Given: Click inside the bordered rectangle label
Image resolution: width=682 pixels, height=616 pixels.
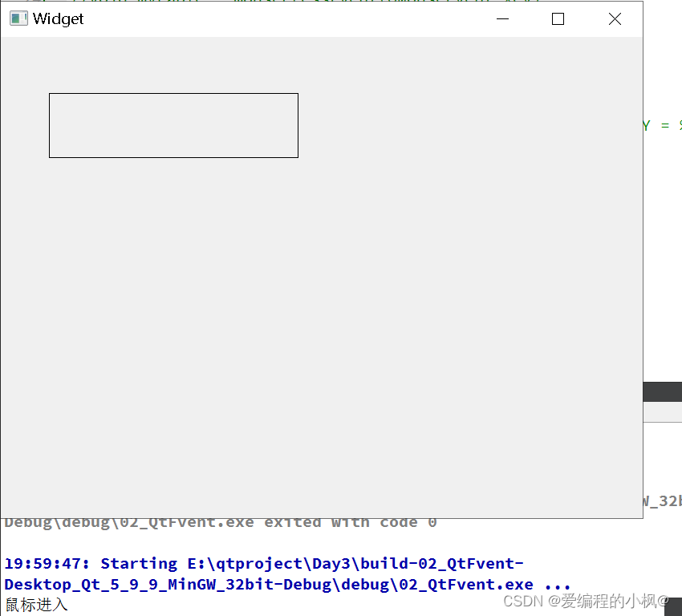Looking at the screenshot, I should tap(173, 125).
